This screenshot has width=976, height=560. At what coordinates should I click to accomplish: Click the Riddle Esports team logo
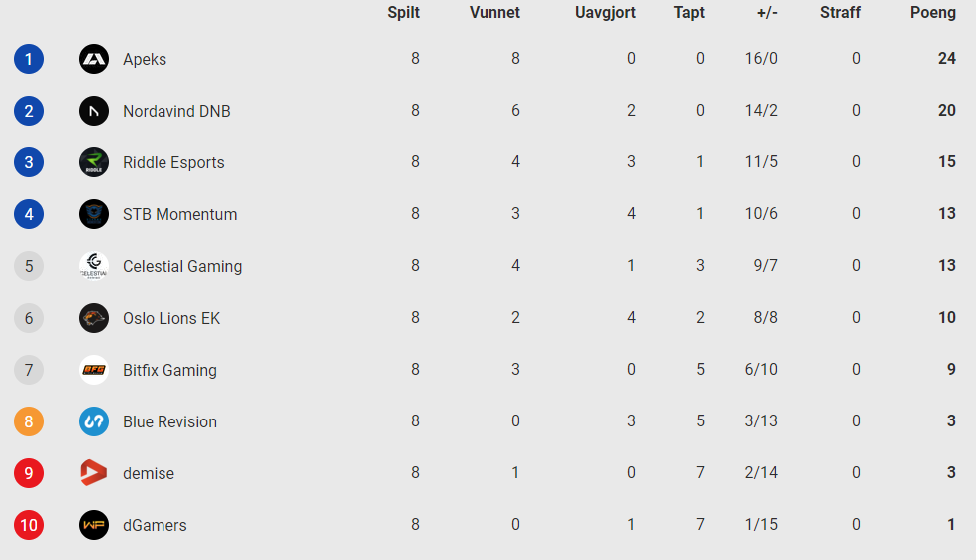pos(94,162)
